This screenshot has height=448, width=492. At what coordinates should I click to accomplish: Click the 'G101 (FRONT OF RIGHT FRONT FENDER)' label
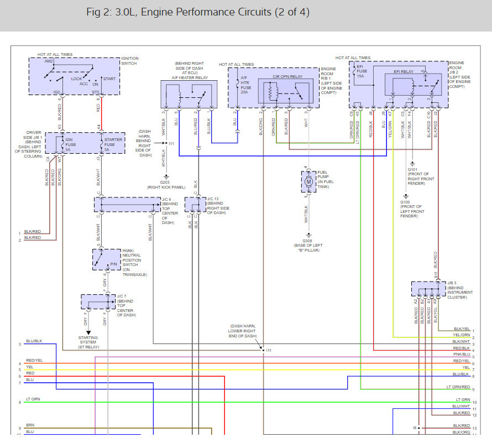421,176
